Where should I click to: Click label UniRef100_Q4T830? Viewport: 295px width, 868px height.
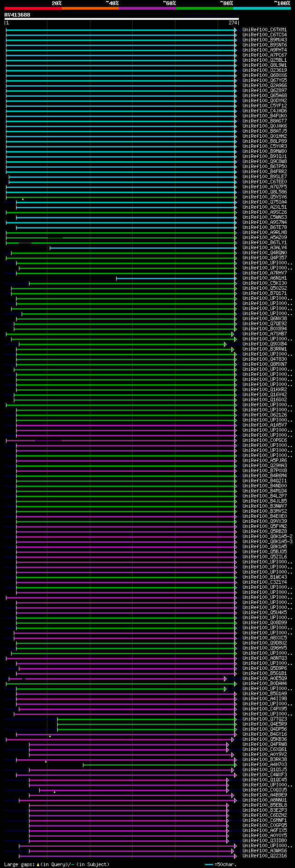pos(265,359)
